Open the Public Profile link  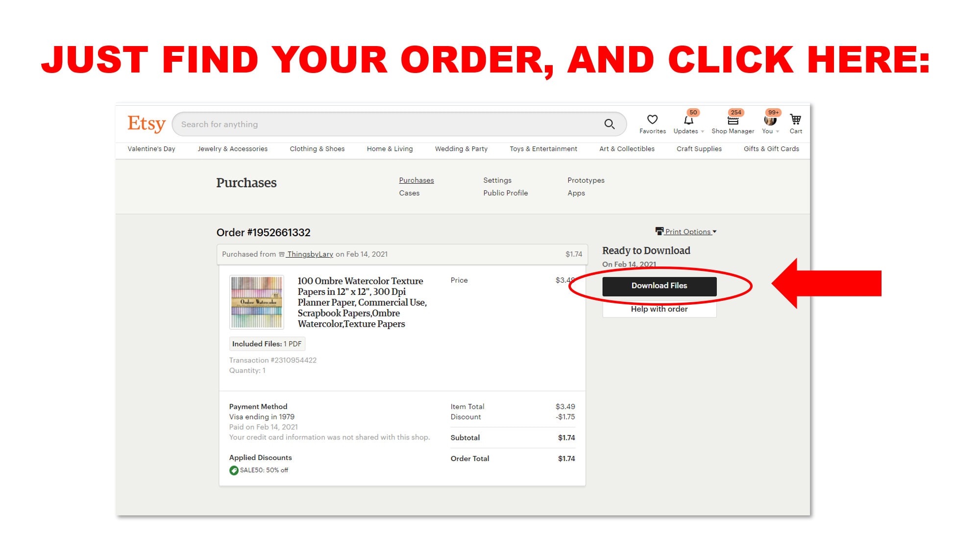[x=505, y=193]
